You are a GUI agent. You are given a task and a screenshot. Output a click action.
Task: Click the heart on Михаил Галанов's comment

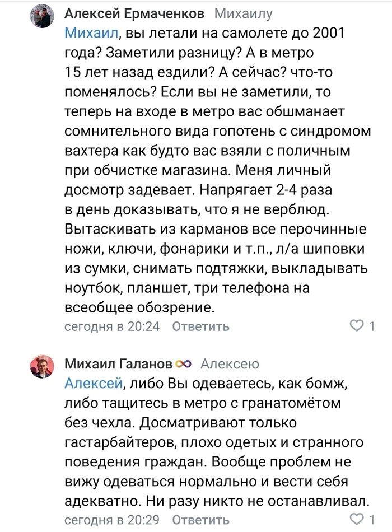click(357, 517)
